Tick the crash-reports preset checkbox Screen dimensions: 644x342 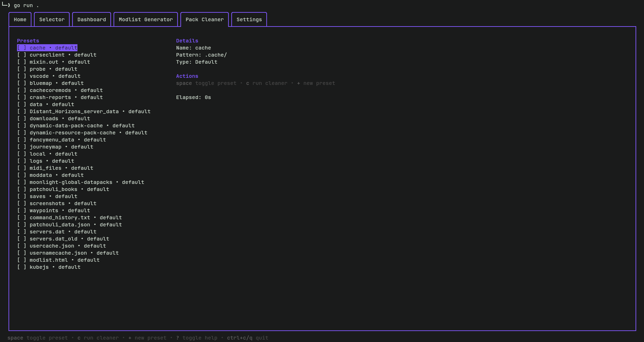pos(22,97)
